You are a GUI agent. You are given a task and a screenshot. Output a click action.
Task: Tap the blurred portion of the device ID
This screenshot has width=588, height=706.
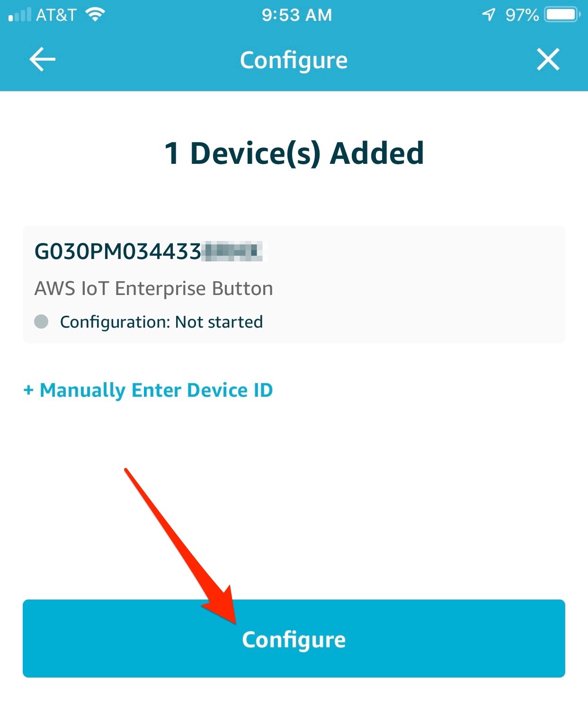point(232,251)
